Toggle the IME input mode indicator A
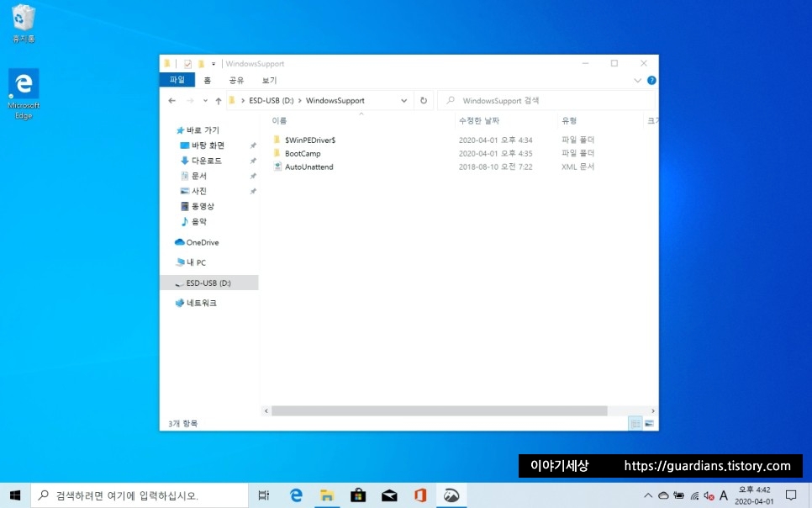The height and width of the screenshot is (508, 812). (724, 495)
